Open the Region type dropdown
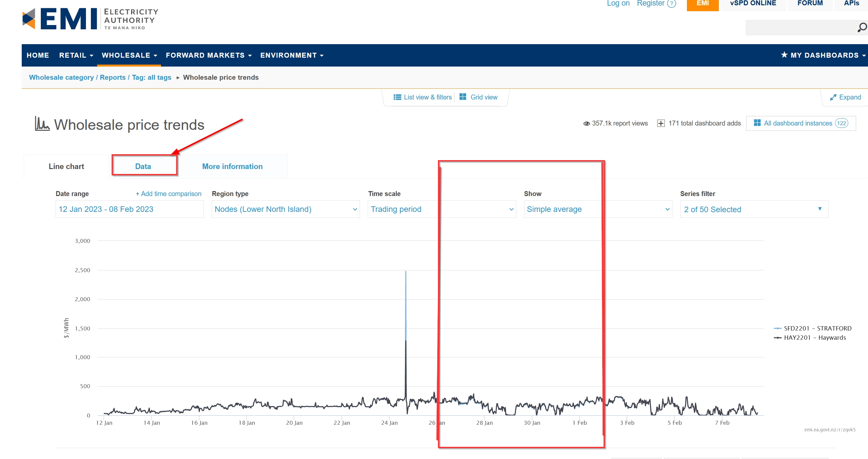The height and width of the screenshot is (459, 868). 285,209
